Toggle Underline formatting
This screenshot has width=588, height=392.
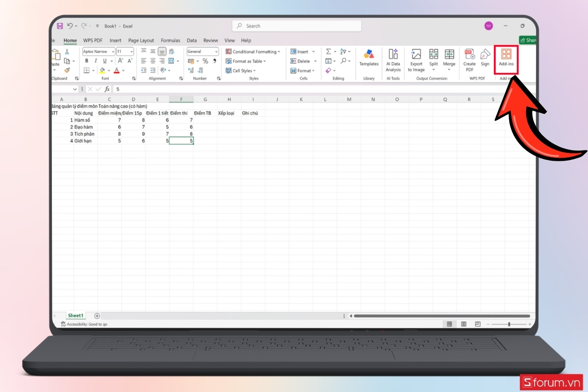pos(104,61)
